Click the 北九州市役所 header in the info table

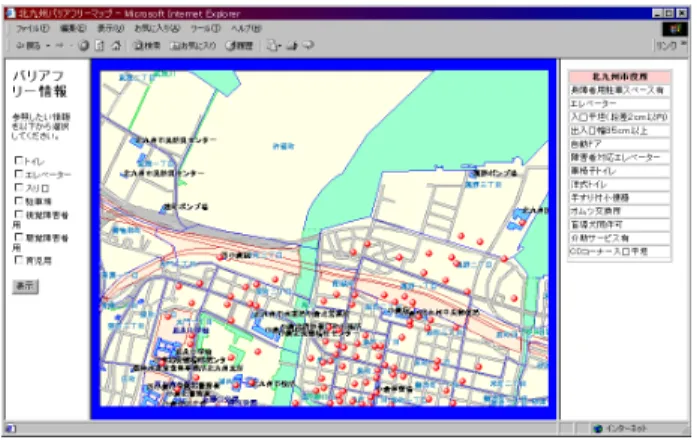click(620, 77)
